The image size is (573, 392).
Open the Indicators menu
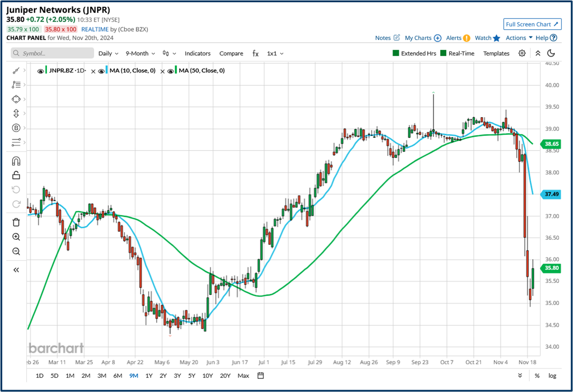[x=198, y=53]
